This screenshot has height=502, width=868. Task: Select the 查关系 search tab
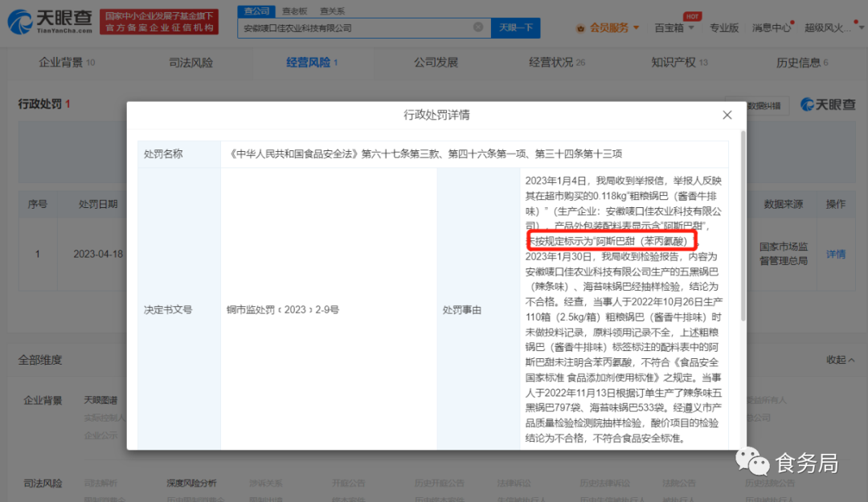pos(332,10)
